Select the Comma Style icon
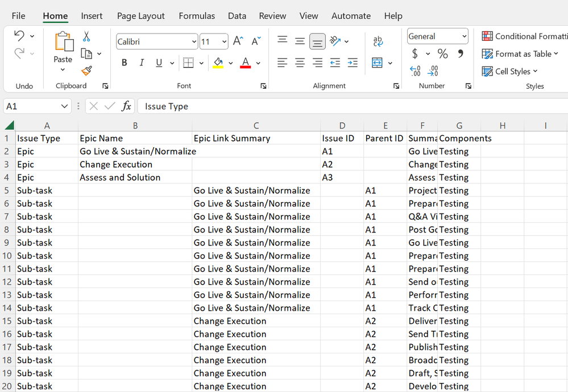 (459, 53)
